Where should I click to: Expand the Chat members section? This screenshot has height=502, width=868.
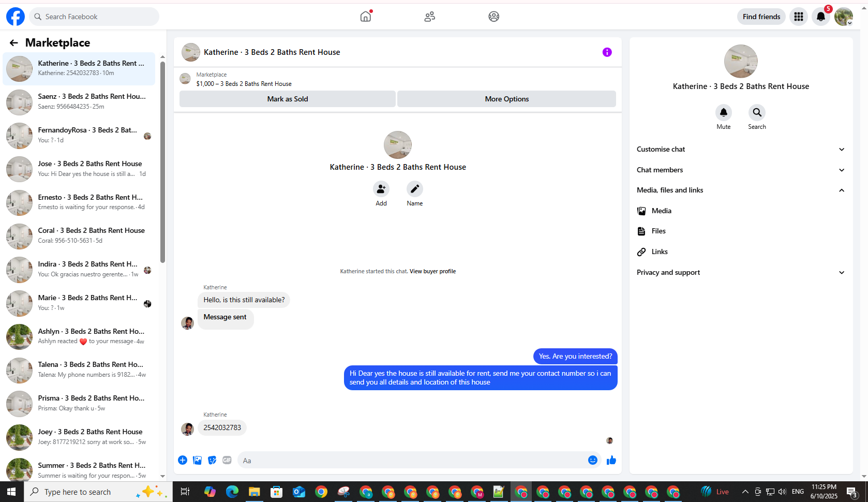pyautogui.click(x=741, y=170)
